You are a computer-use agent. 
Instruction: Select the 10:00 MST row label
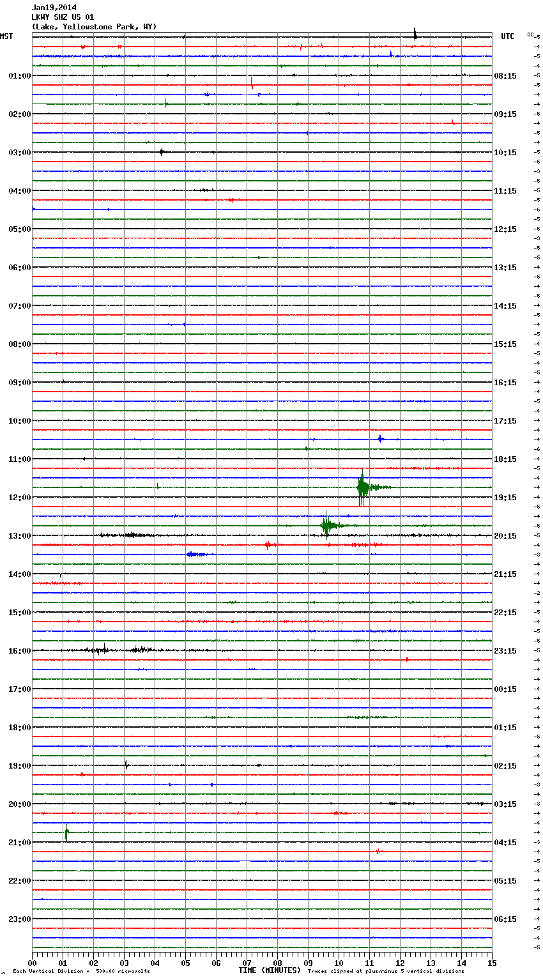[19, 421]
